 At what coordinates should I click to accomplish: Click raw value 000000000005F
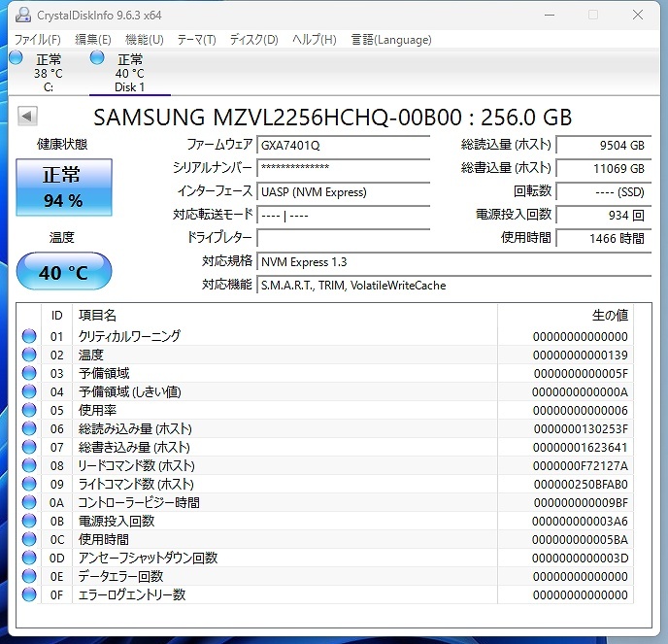coord(581,373)
